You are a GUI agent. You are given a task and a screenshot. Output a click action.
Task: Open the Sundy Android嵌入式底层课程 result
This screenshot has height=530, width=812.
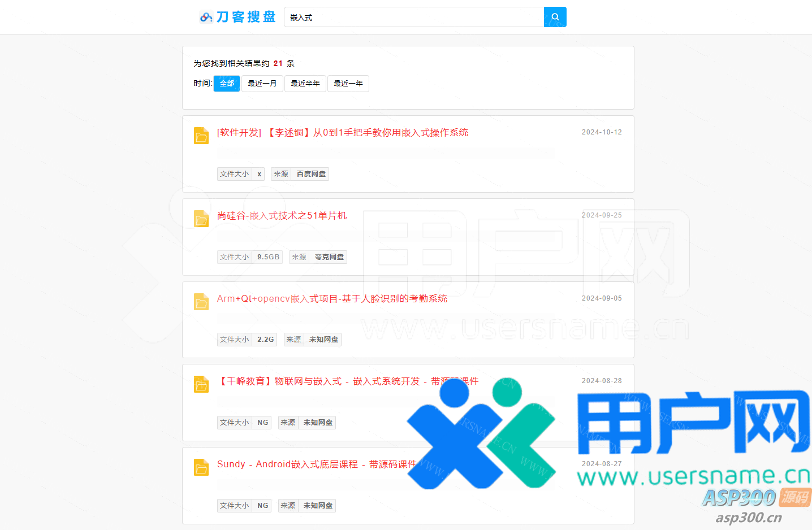coord(317,464)
